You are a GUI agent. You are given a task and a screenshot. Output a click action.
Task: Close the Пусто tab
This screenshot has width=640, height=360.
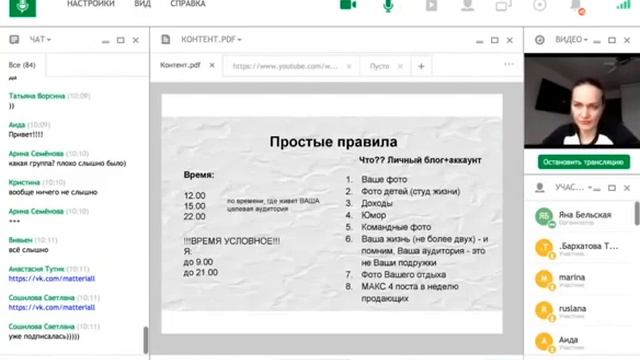click(x=400, y=66)
